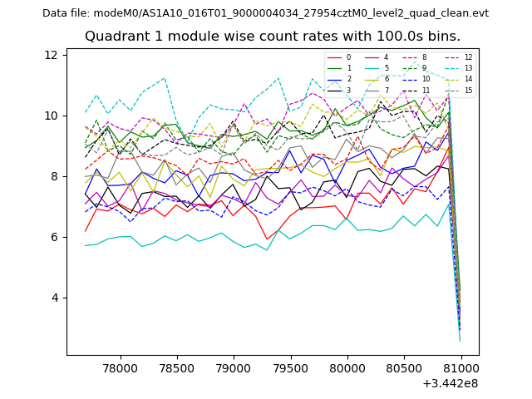Viewport: 532px width, 399px height.
Task: Click the red line legend entry 0
Action: click(340, 57)
